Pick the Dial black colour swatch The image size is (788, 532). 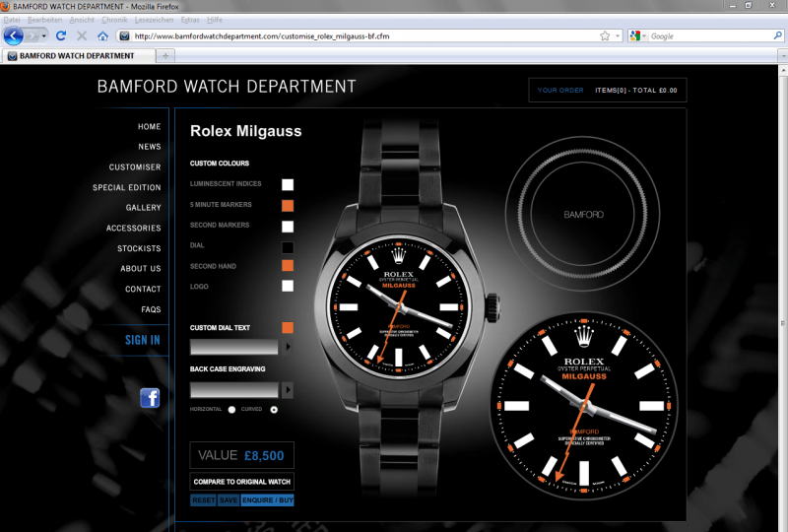[x=288, y=247]
